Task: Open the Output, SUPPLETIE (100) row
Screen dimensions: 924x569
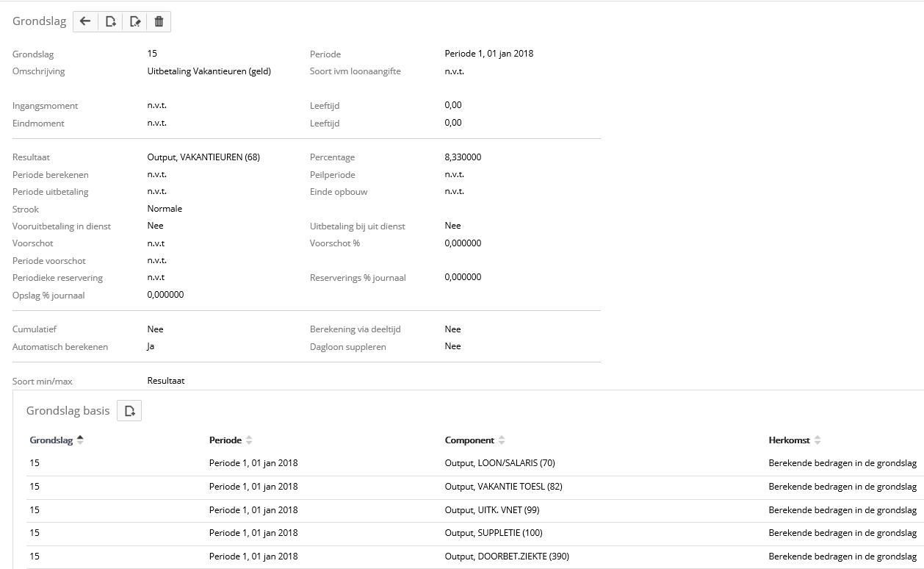Action: tap(493, 533)
